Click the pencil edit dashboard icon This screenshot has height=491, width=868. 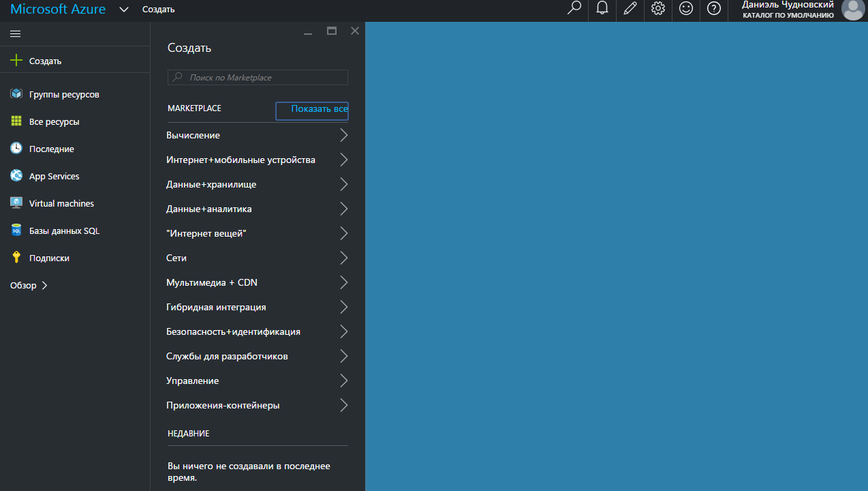630,8
